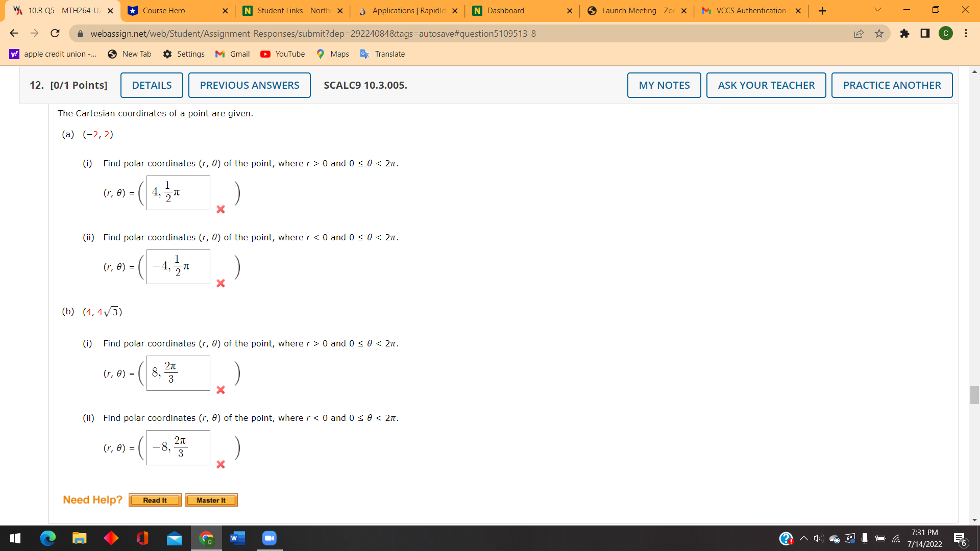Select the first polar coordinates answer field

click(x=178, y=192)
